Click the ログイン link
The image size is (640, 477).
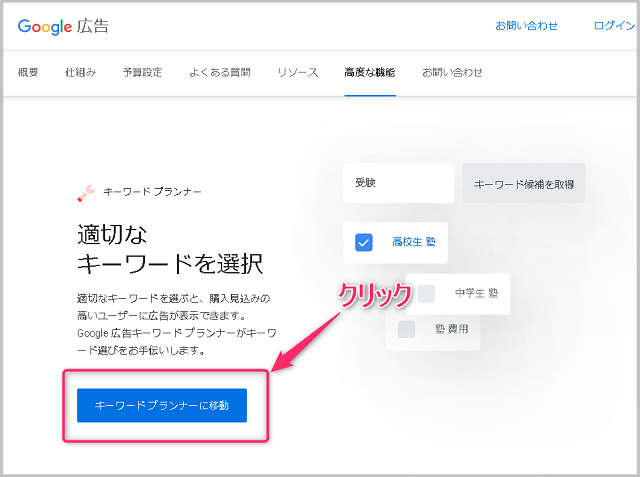pyautogui.click(x=614, y=26)
